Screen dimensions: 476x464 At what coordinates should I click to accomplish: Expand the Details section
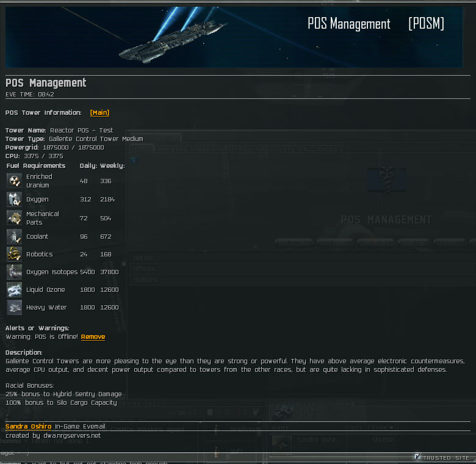click(x=143, y=258)
